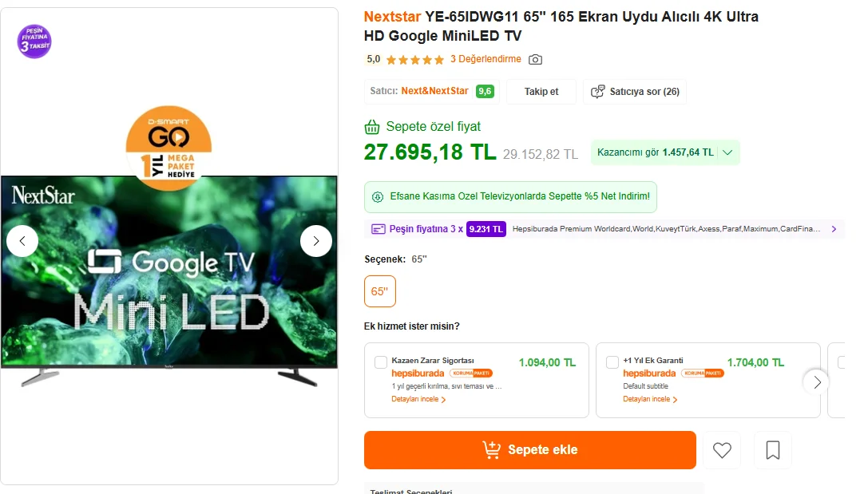Expand the Kazancımı gör savings dropdown
Image resolution: width=868 pixels, height=494 pixels.
(728, 152)
